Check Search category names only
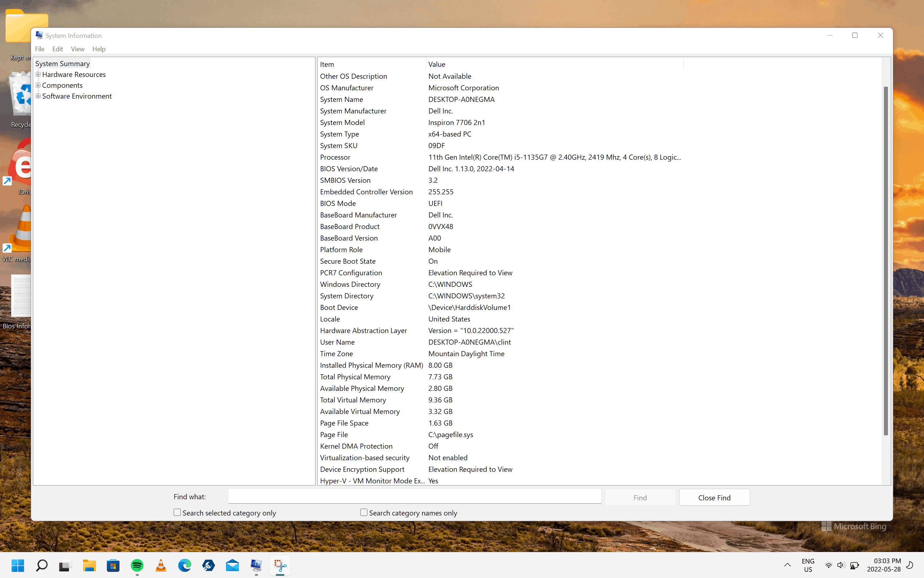This screenshot has height=578, width=924. coord(364,512)
